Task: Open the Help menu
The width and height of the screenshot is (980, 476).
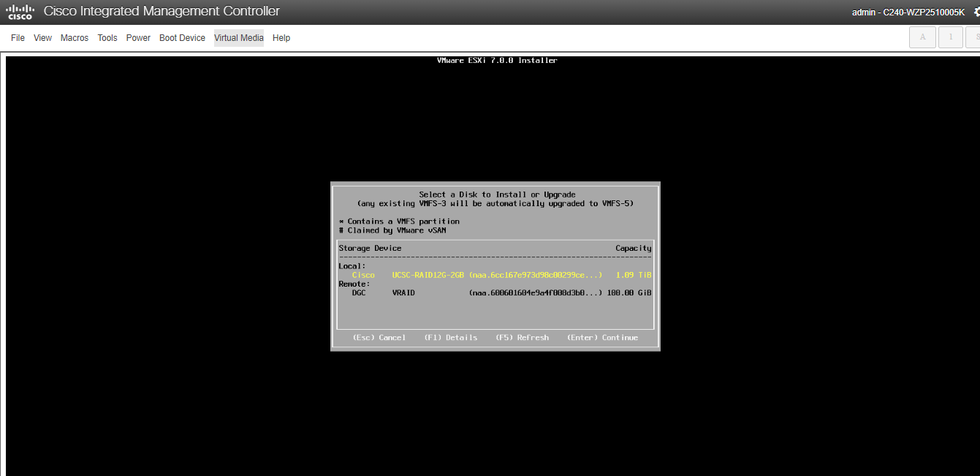Action: [x=281, y=38]
